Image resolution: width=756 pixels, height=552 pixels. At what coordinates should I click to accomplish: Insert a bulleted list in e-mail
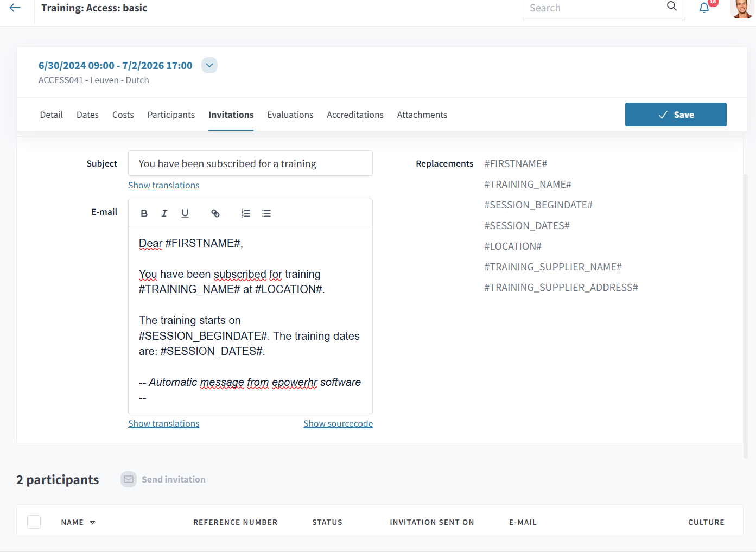[x=266, y=213]
